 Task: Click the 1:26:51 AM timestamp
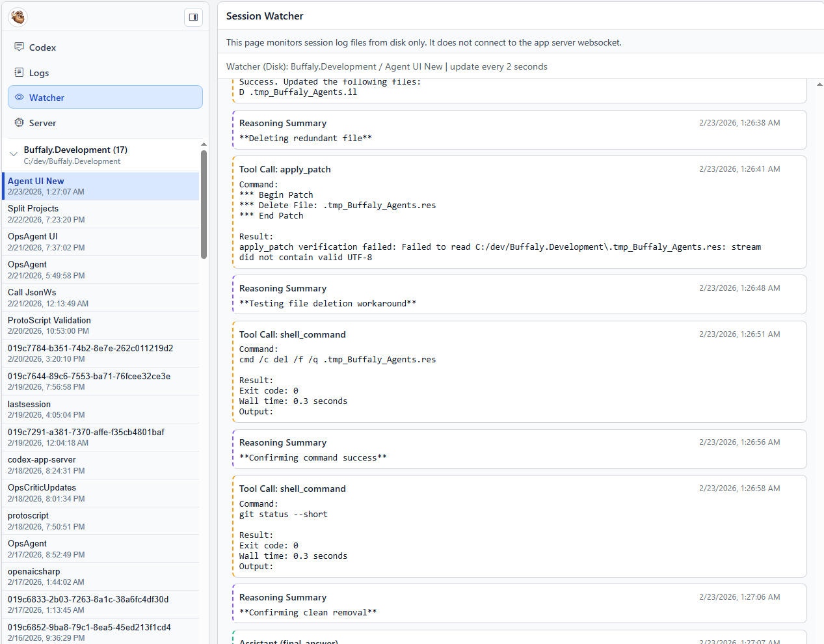tap(739, 334)
